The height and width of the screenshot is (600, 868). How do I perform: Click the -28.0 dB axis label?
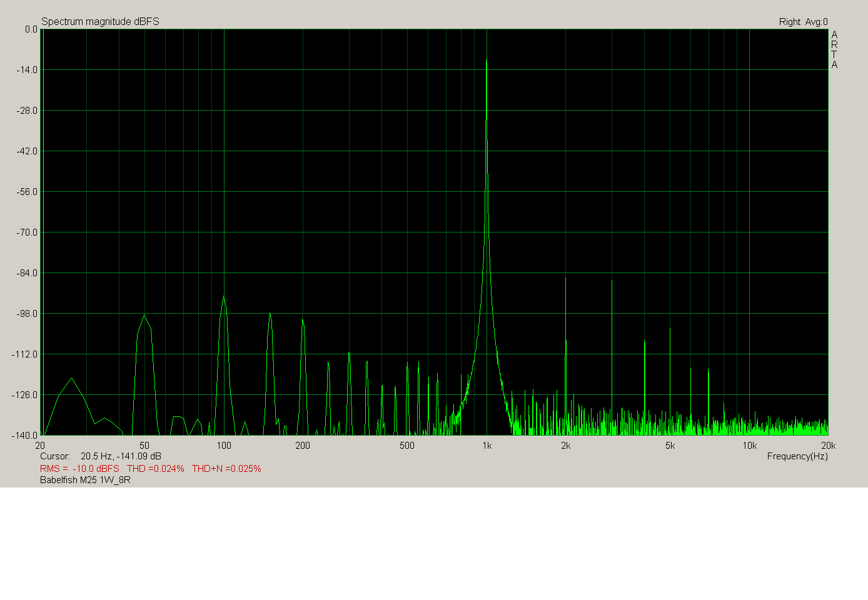tap(27, 111)
